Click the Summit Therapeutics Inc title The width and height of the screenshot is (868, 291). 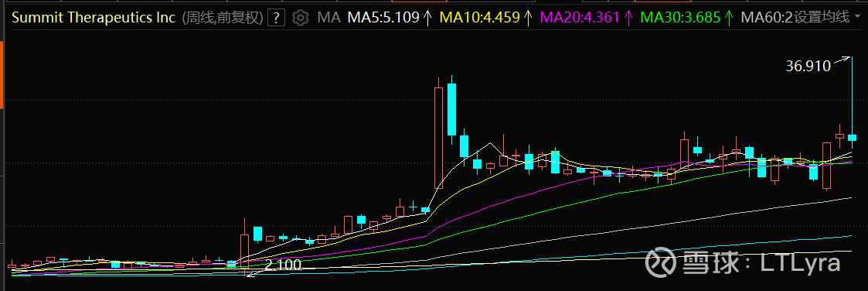click(x=94, y=19)
